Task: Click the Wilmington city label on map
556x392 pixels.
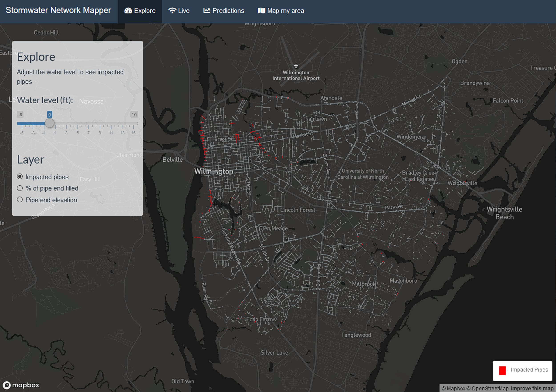Action: pos(214,171)
